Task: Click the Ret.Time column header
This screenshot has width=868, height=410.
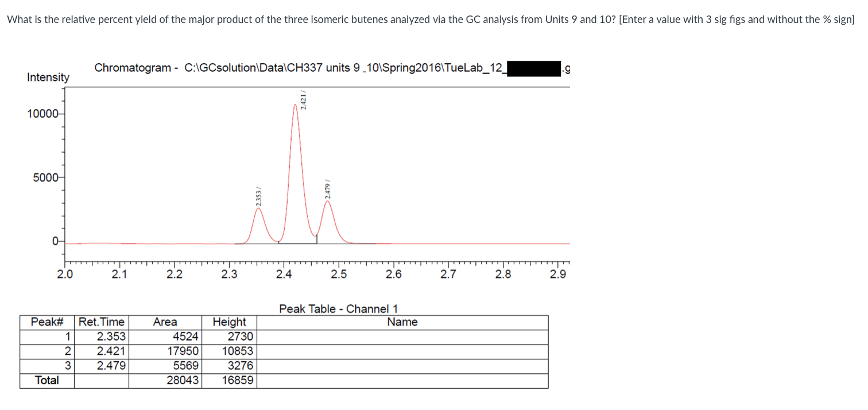Action: [102, 322]
